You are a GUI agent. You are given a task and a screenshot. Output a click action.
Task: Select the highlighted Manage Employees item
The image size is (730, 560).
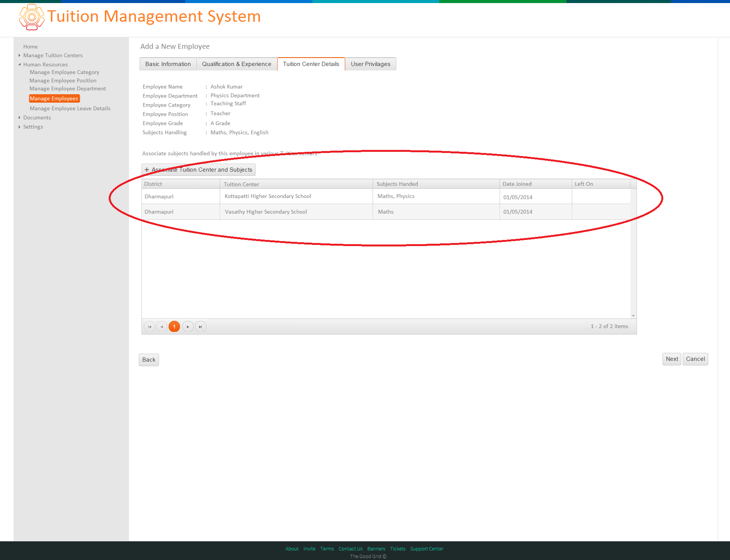pos(54,98)
